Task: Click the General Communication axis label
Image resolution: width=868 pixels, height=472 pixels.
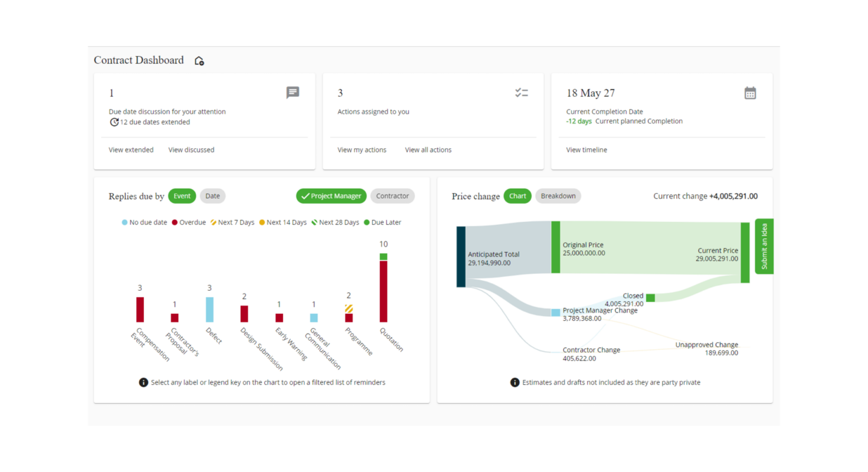Action: (324, 348)
